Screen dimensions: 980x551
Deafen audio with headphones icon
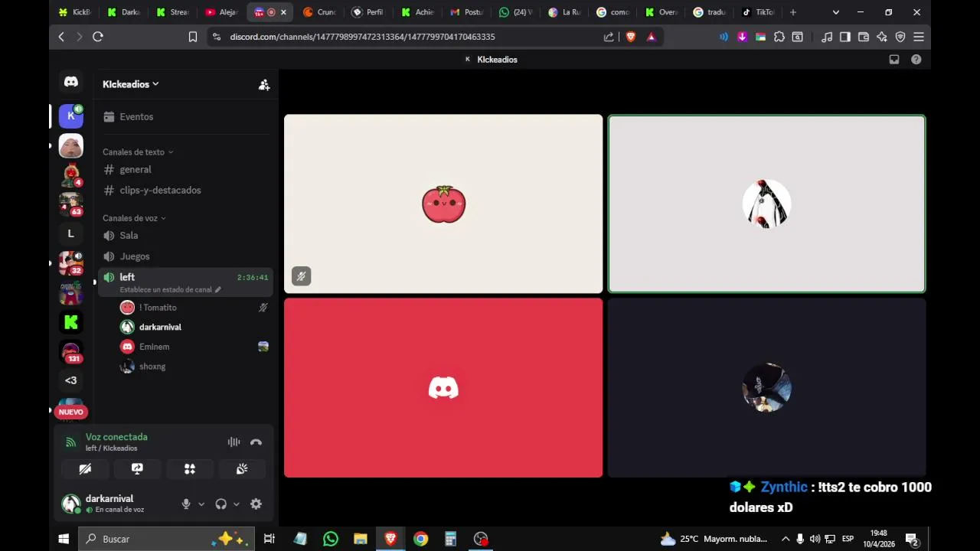[220, 504]
